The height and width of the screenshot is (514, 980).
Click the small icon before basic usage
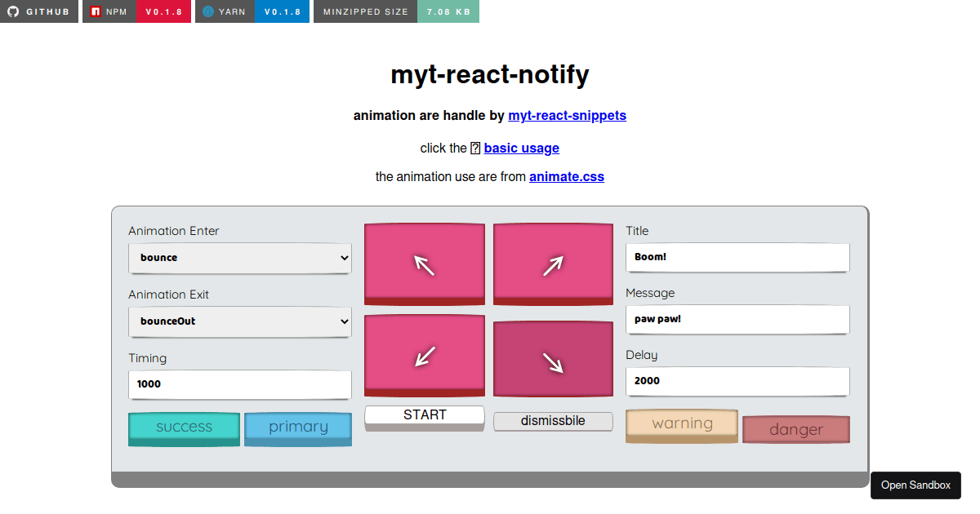point(474,148)
